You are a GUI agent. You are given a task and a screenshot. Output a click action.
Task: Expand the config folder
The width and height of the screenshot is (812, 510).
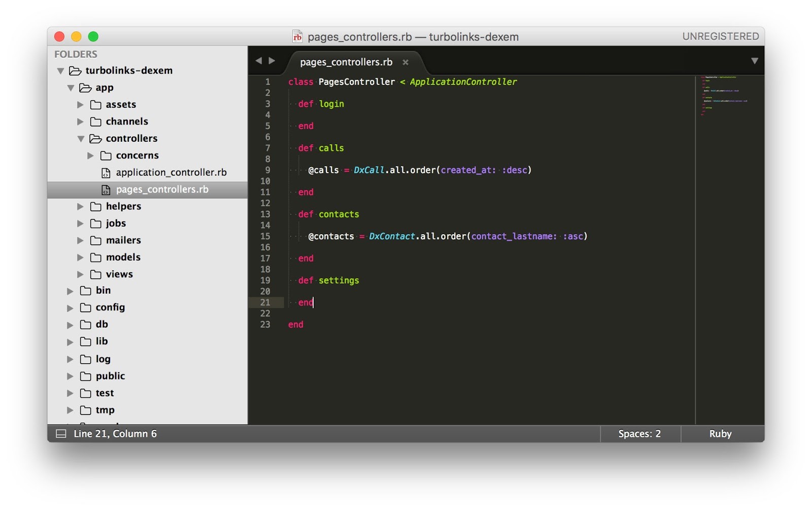pos(70,308)
